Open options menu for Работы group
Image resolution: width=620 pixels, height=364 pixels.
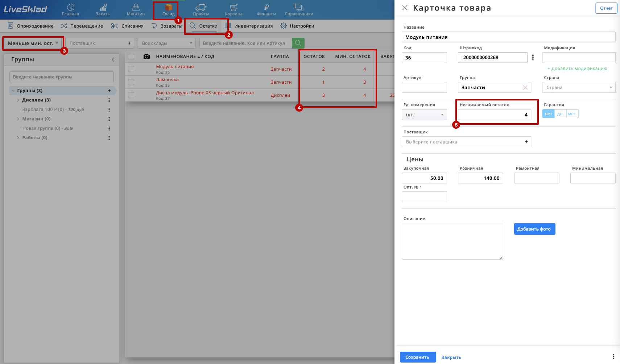point(109,138)
